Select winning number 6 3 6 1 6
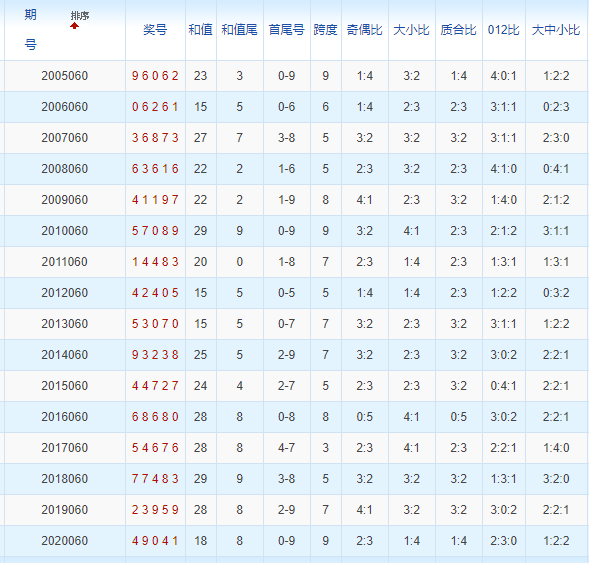 pyautogui.click(x=155, y=169)
